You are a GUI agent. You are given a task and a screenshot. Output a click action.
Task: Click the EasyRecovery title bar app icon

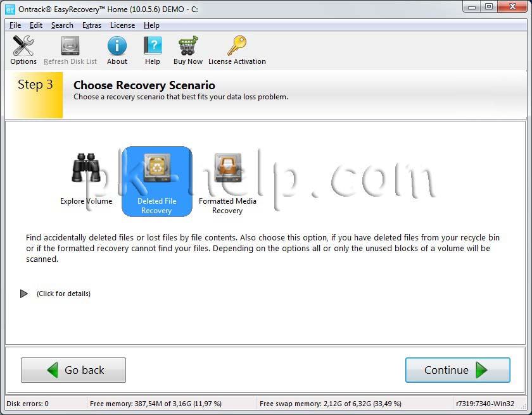[10, 9]
